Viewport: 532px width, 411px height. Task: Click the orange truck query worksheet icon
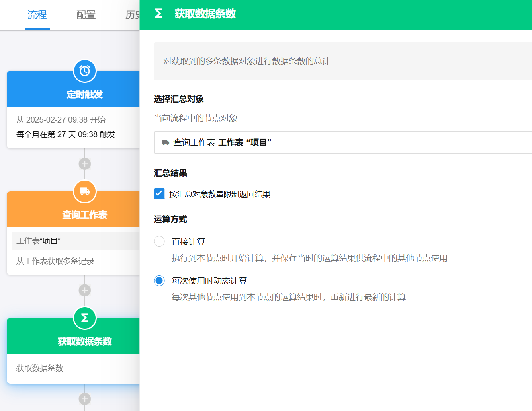(85, 192)
